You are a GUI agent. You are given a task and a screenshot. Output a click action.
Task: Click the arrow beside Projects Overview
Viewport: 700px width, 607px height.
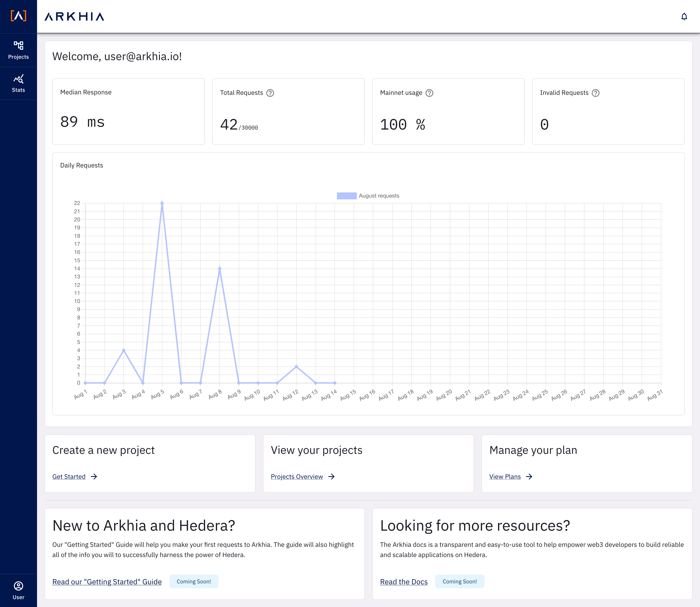coord(331,477)
